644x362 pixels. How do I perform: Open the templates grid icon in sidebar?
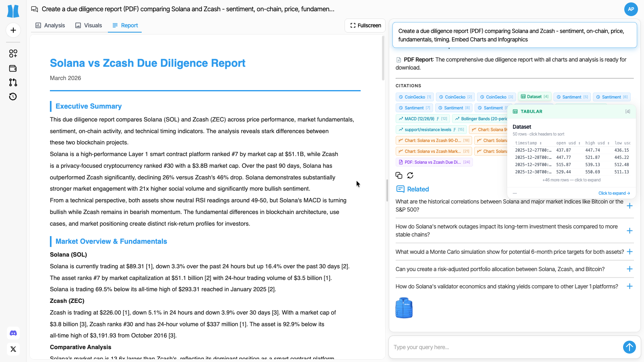coord(13,53)
